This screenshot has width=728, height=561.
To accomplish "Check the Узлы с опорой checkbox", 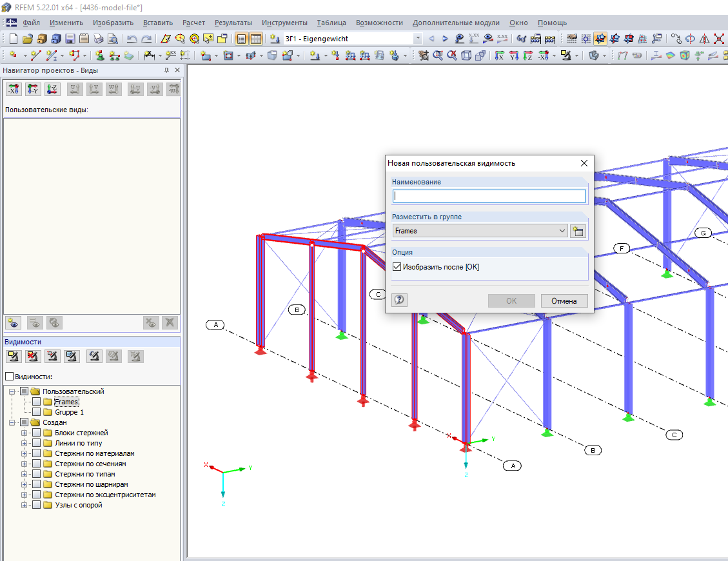I will pyautogui.click(x=36, y=505).
